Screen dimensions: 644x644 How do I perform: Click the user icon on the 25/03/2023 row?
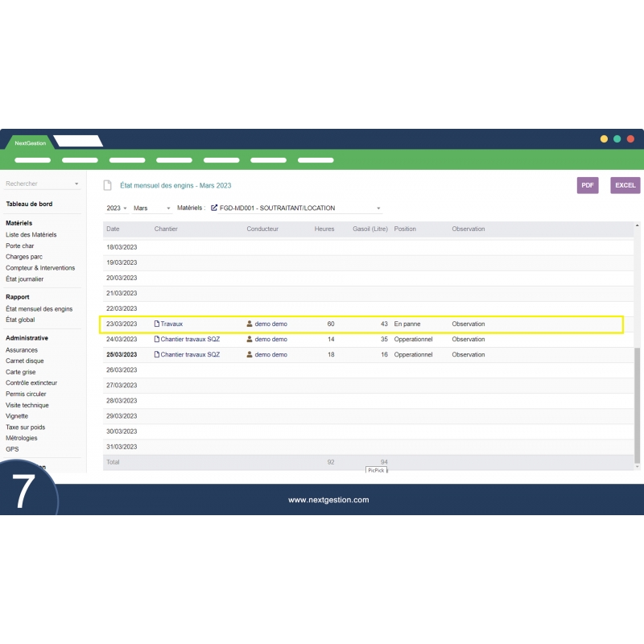(250, 354)
